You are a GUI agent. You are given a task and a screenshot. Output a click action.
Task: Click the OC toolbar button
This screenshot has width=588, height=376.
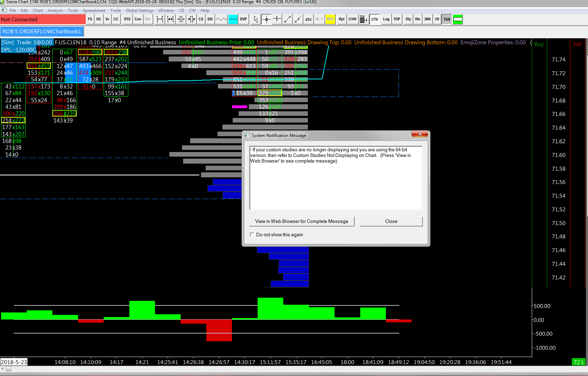(99, 19)
